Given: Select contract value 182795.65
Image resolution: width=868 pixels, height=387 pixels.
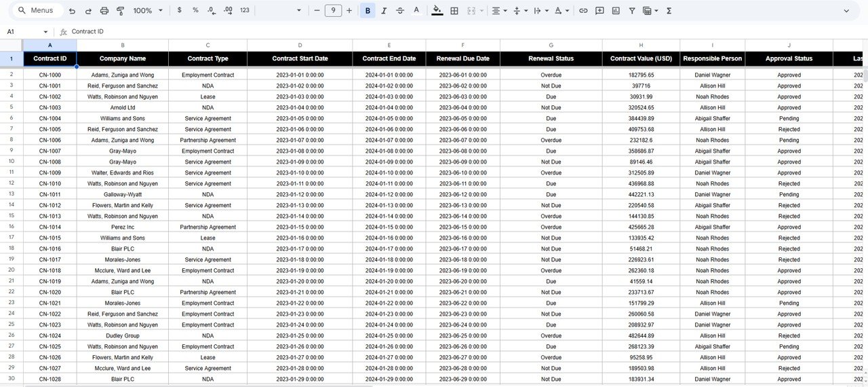Looking at the screenshot, I should pos(641,75).
